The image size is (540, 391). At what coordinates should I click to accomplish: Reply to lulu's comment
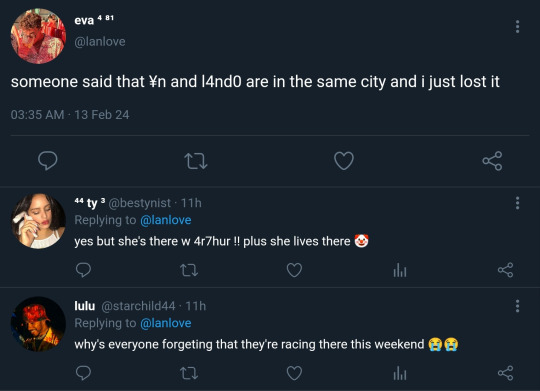[x=83, y=373]
